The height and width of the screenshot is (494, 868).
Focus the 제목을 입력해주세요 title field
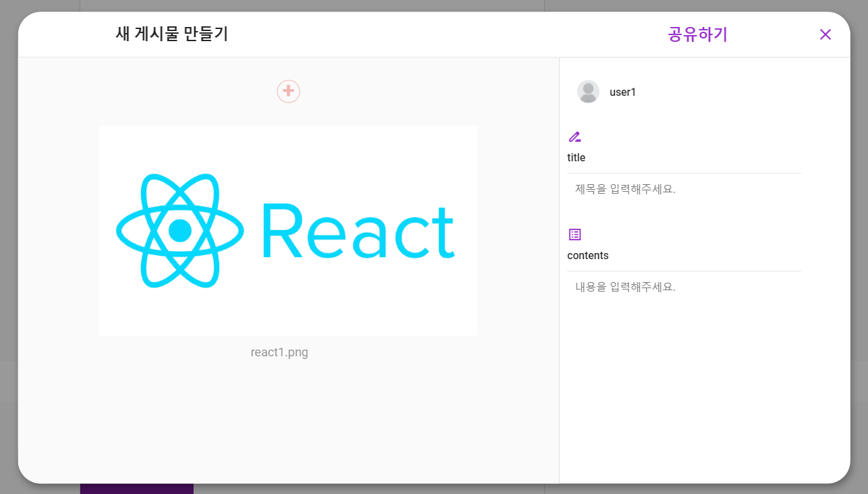coord(684,189)
